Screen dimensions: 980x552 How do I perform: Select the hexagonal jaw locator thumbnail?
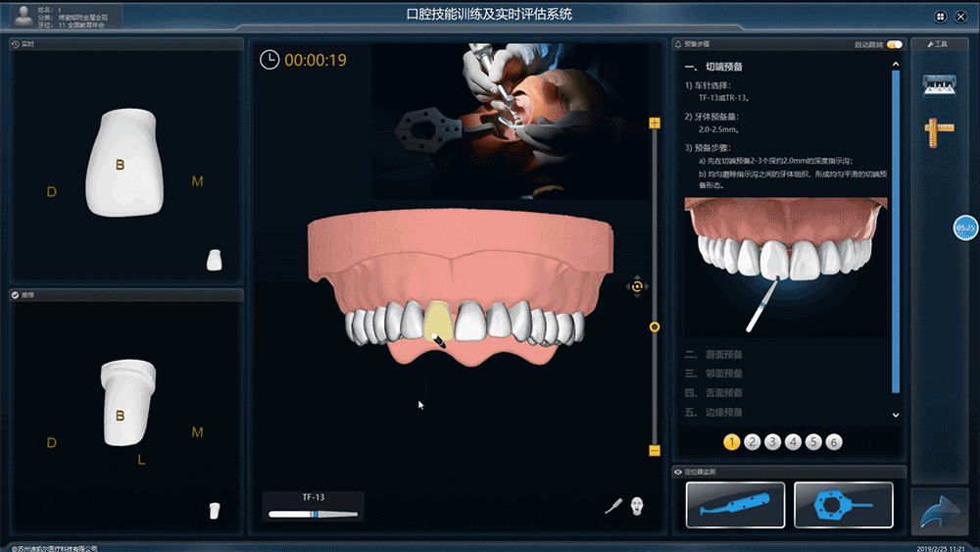click(843, 505)
